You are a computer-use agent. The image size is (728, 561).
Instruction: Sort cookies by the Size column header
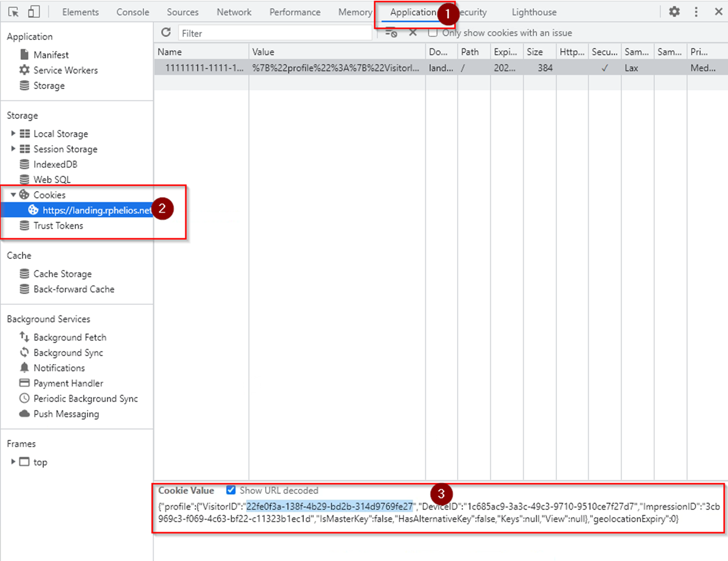[535, 52]
